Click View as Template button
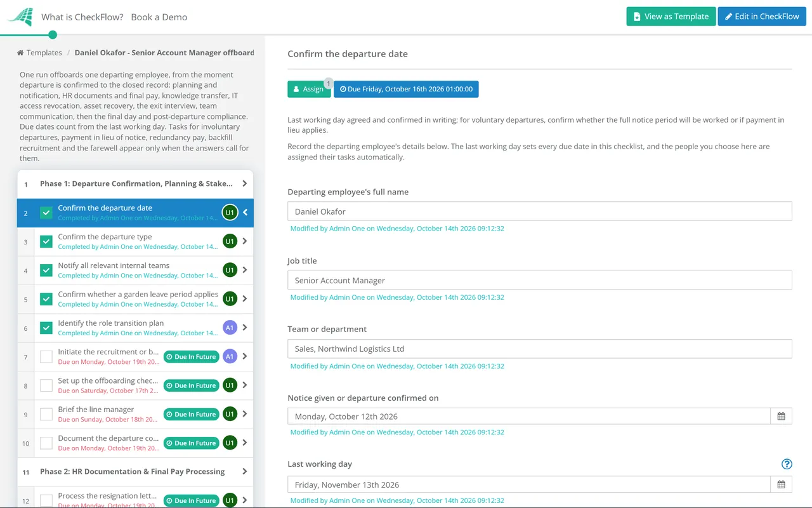 click(x=671, y=17)
